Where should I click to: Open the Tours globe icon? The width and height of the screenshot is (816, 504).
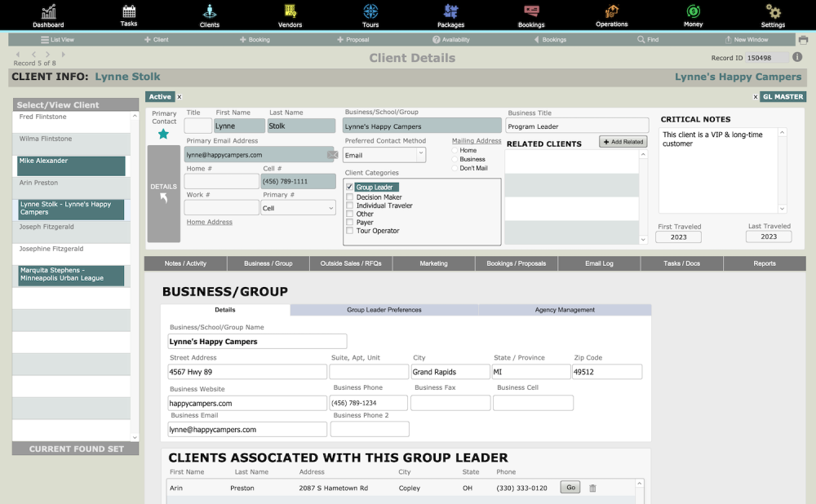[x=370, y=15]
